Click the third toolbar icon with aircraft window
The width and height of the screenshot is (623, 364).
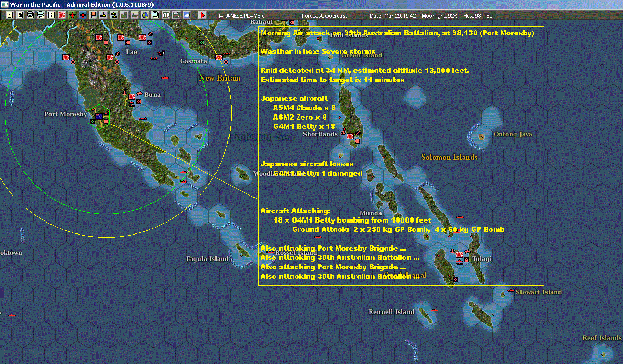[x=31, y=15]
